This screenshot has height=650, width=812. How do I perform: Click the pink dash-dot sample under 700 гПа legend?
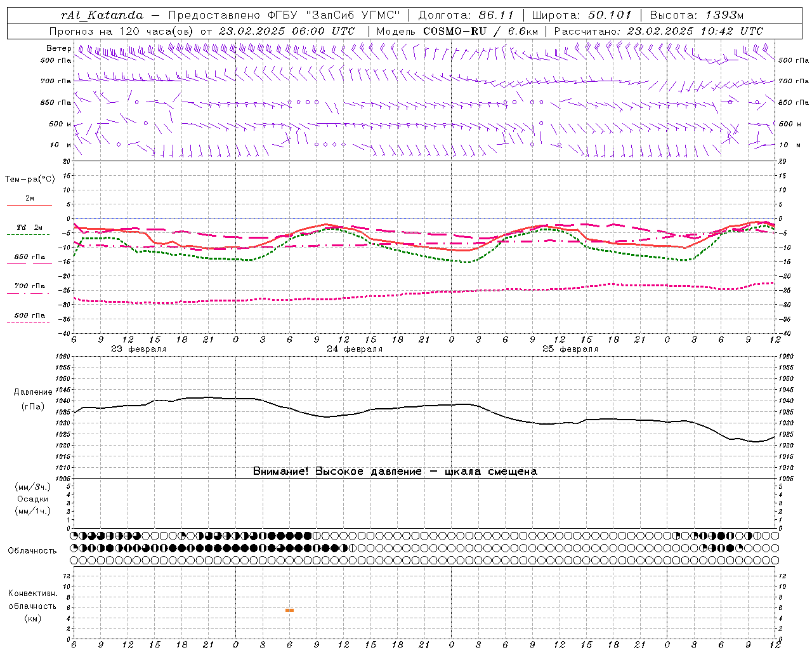28,293
